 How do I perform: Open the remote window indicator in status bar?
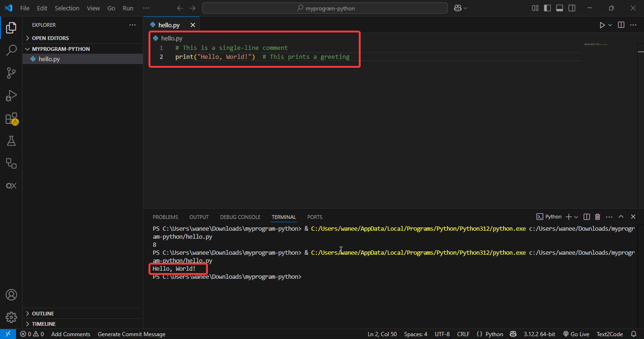(8, 334)
